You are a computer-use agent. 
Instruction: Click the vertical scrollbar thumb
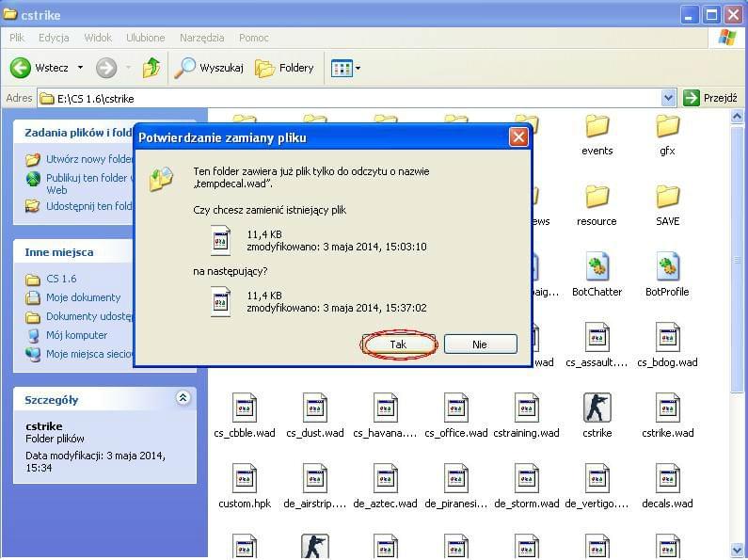(737, 258)
